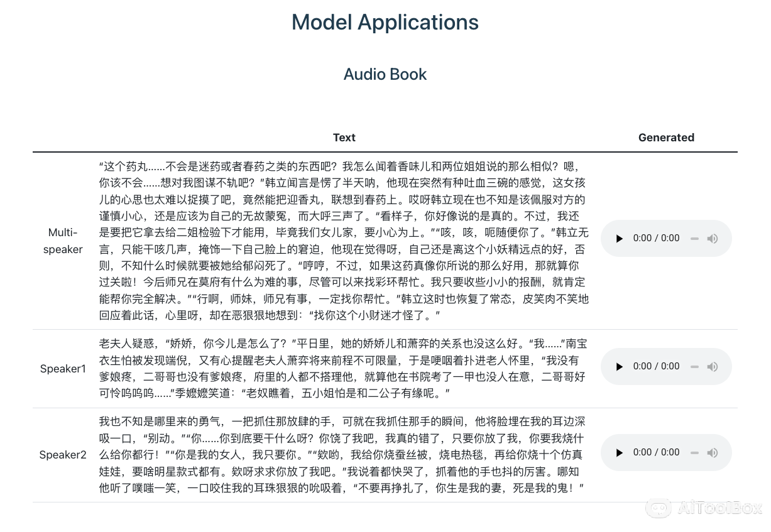Play the Speaker2 audio sample
This screenshot has width=771, height=532.
(620, 453)
